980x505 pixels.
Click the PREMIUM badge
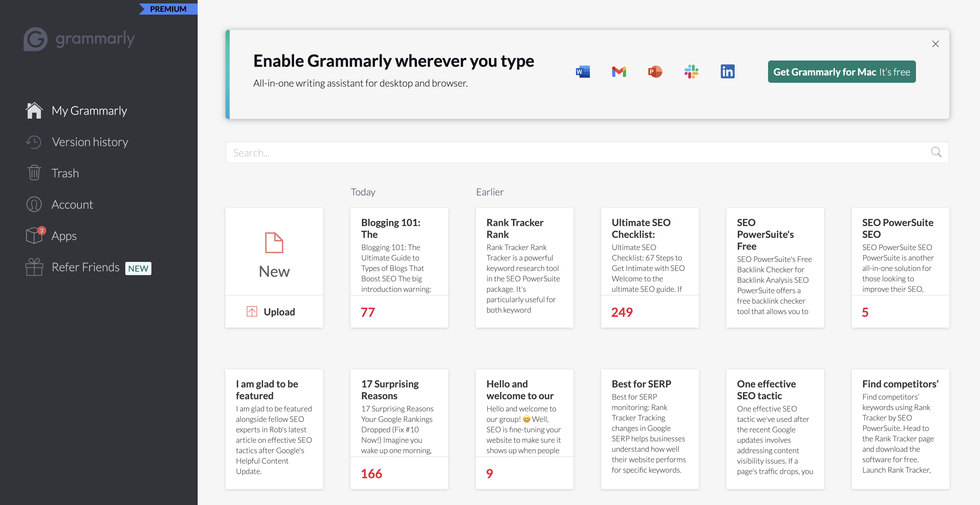pos(168,9)
